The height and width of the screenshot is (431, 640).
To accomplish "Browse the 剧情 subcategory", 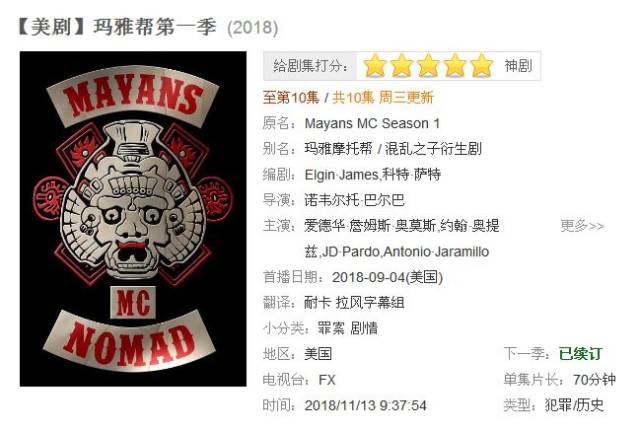I will tap(364, 328).
